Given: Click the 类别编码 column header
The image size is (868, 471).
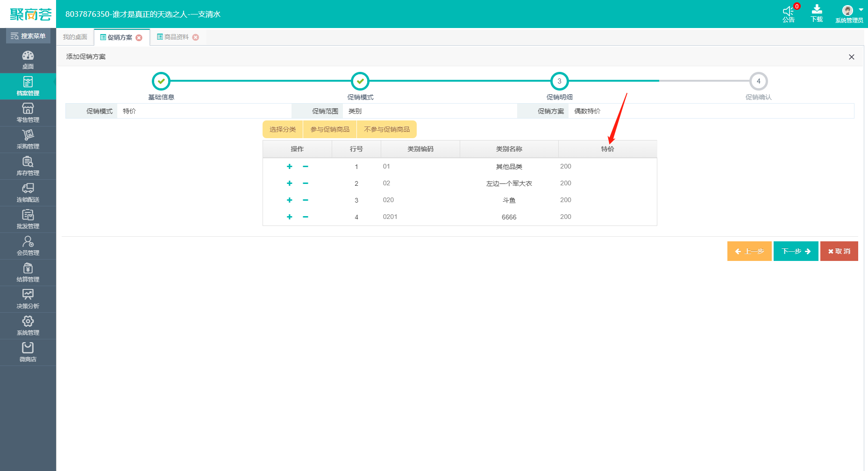Looking at the screenshot, I should coord(420,149).
